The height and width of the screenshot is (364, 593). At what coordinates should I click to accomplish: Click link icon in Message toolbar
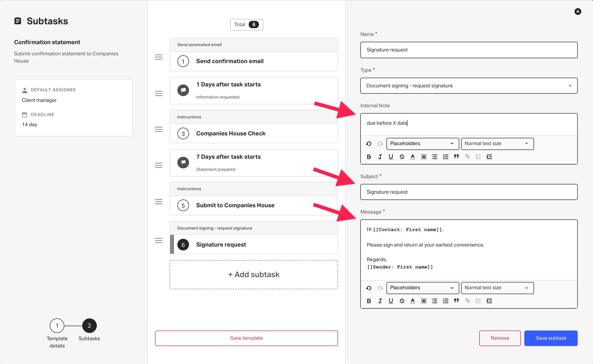[x=467, y=301]
